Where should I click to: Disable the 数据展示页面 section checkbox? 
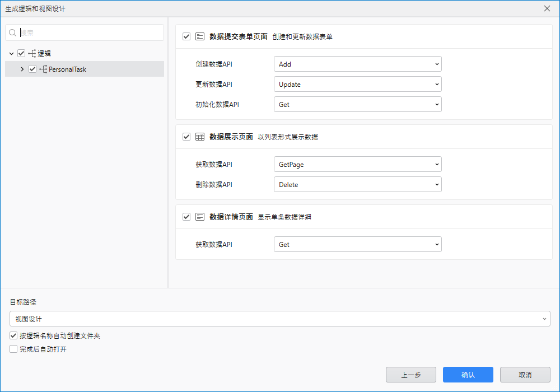[x=186, y=137]
